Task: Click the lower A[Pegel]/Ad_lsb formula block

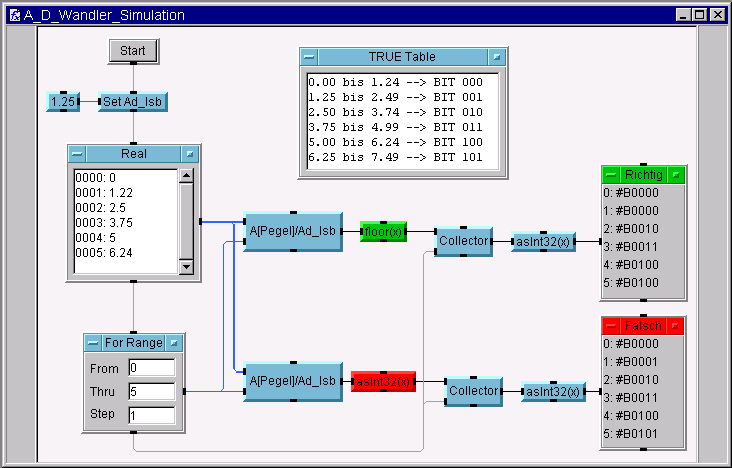Action: tap(293, 381)
